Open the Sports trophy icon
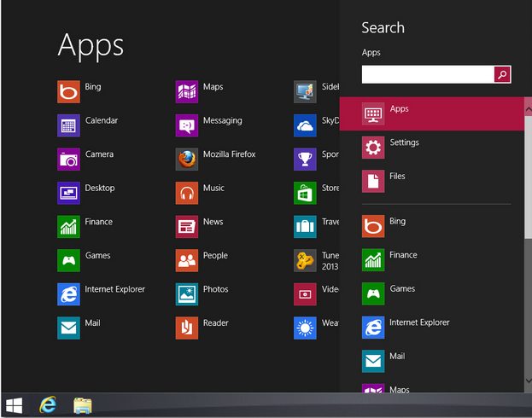The width and height of the screenshot is (532, 418). (305, 159)
